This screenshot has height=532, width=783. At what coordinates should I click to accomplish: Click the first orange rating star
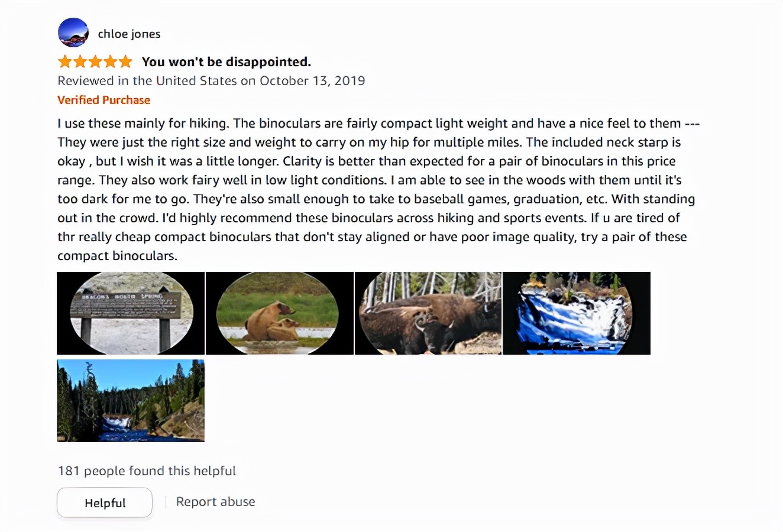(x=64, y=61)
